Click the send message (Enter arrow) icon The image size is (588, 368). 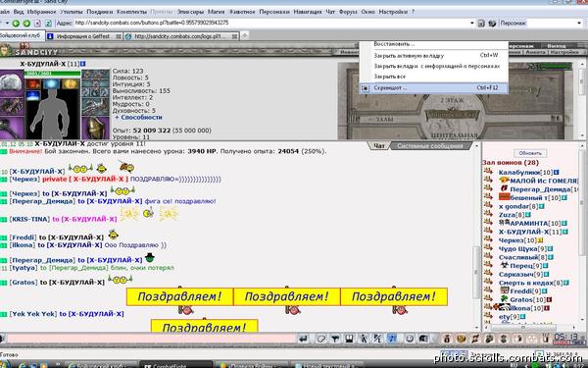point(303,339)
